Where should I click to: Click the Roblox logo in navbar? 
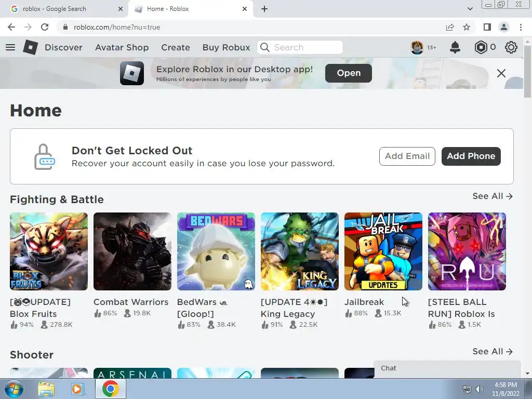(x=30, y=47)
